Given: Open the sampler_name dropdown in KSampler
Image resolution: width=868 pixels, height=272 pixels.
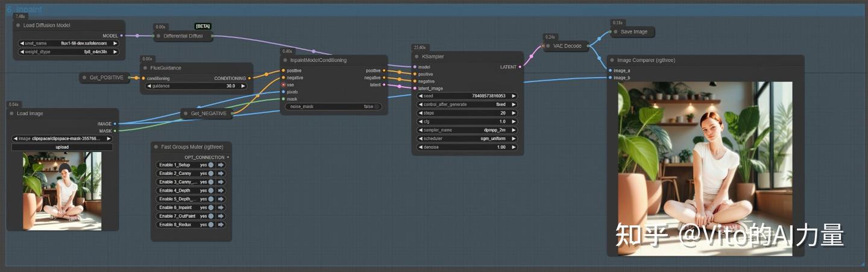Looking at the screenshot, I should pos(467,130).
